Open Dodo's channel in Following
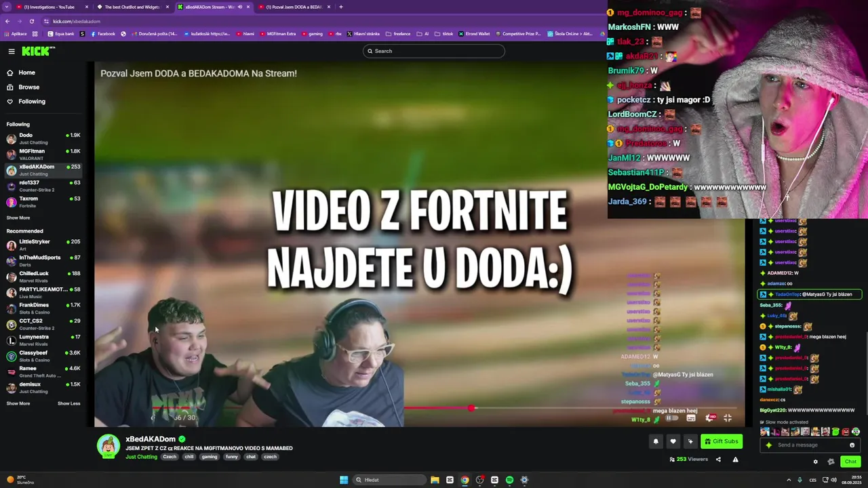This screenshot has width=868, height=488. tap(43, 138)
